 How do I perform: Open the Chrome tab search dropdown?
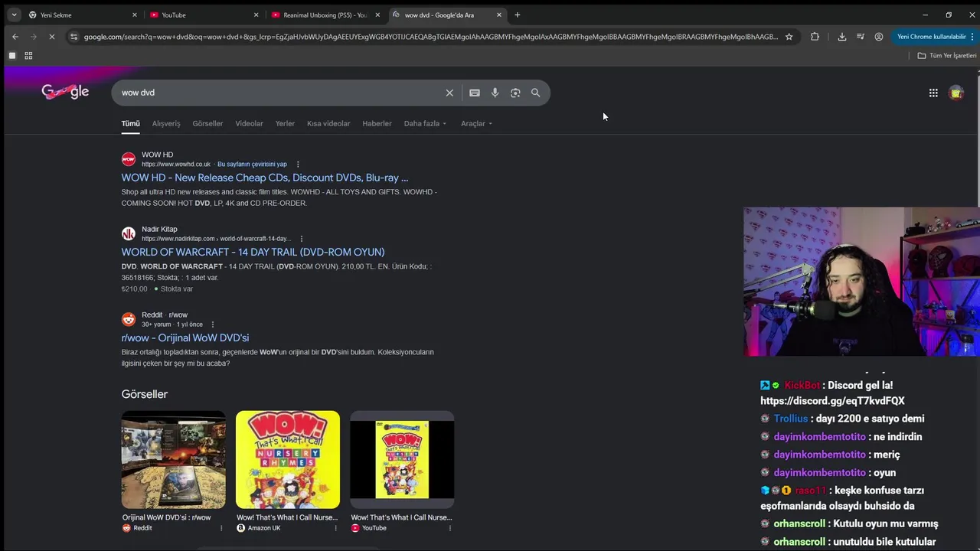pyautogui.click(x=14, y=15)
